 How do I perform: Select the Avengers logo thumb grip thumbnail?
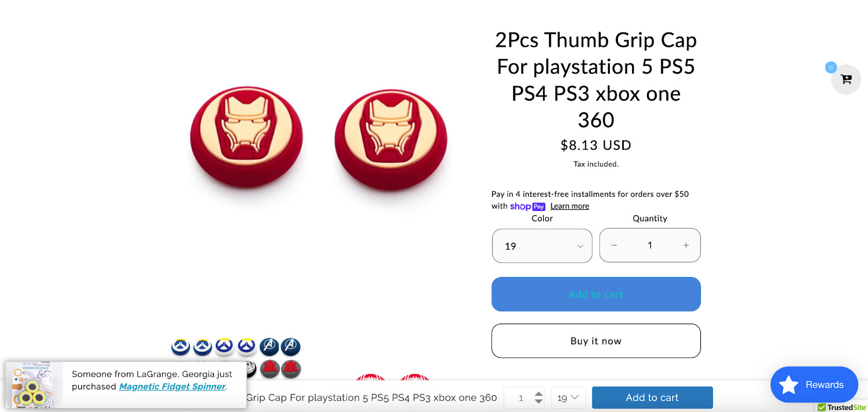point(280,346)
